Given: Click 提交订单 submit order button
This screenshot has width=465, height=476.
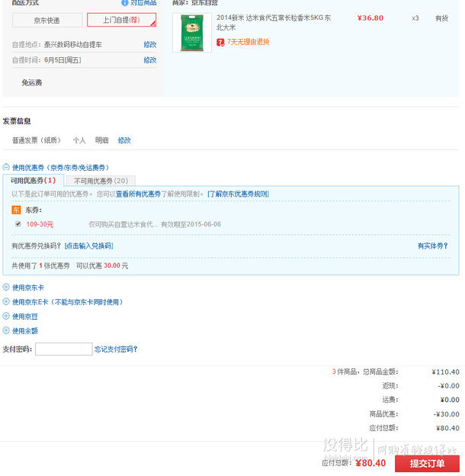Looking at the screenshot, I should tap(427, 464).
